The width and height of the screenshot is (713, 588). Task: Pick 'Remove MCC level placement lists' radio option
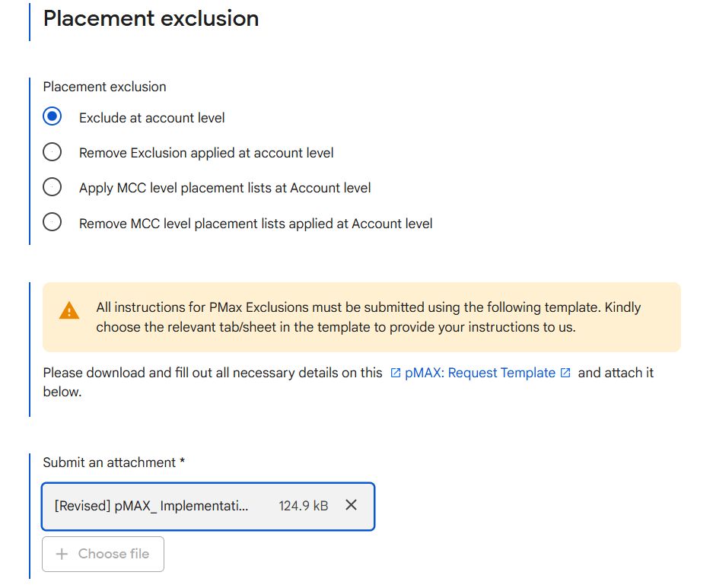click(52, 223)
